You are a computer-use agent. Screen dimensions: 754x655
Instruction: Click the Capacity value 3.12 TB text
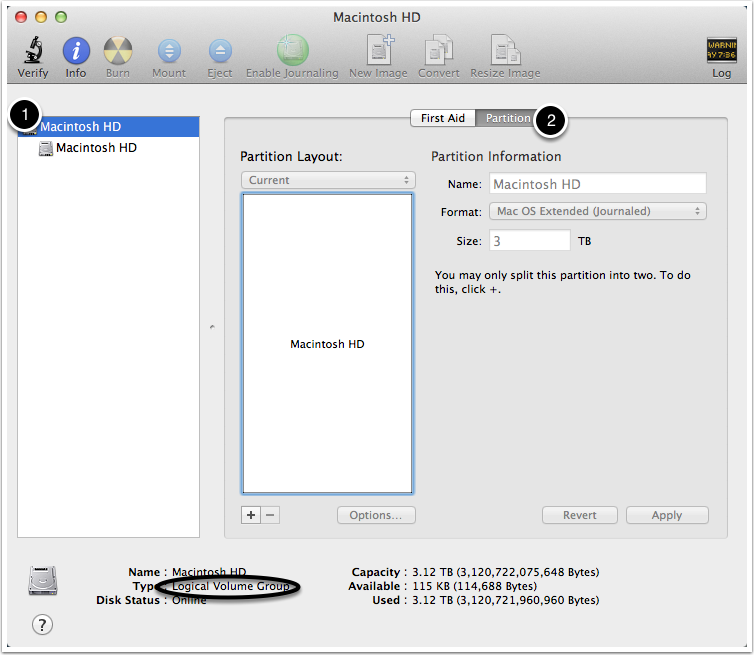505,572
